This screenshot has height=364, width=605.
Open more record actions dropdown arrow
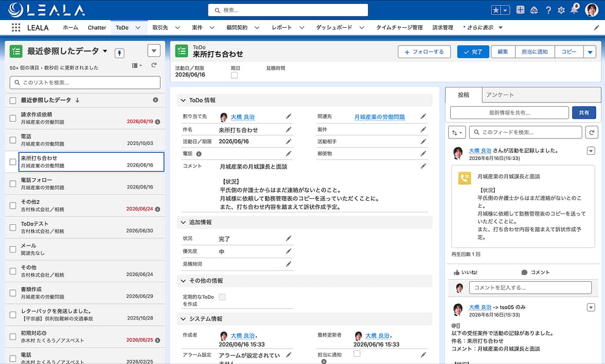tap(590, 52)
